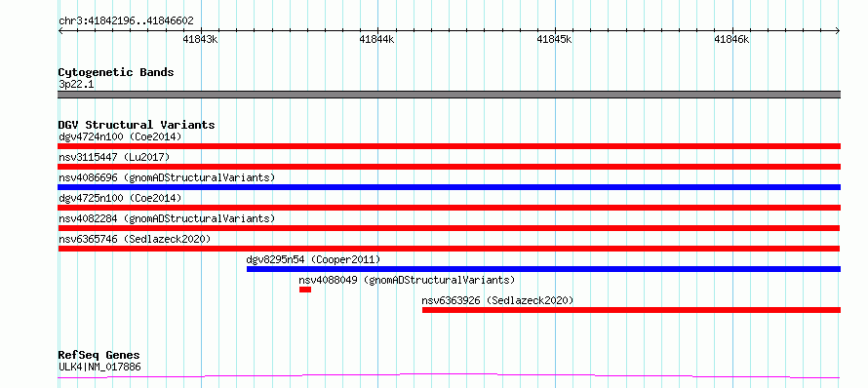Click the red bar under nsv3115447
Viewport: 868px width, 388px height.
(x=449, y=167)
